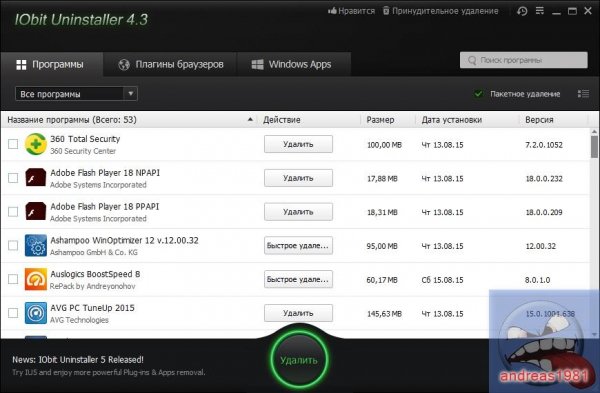The image size is (600, 393).
Task: Sort by Название программы column header
Action: (129, 120)
